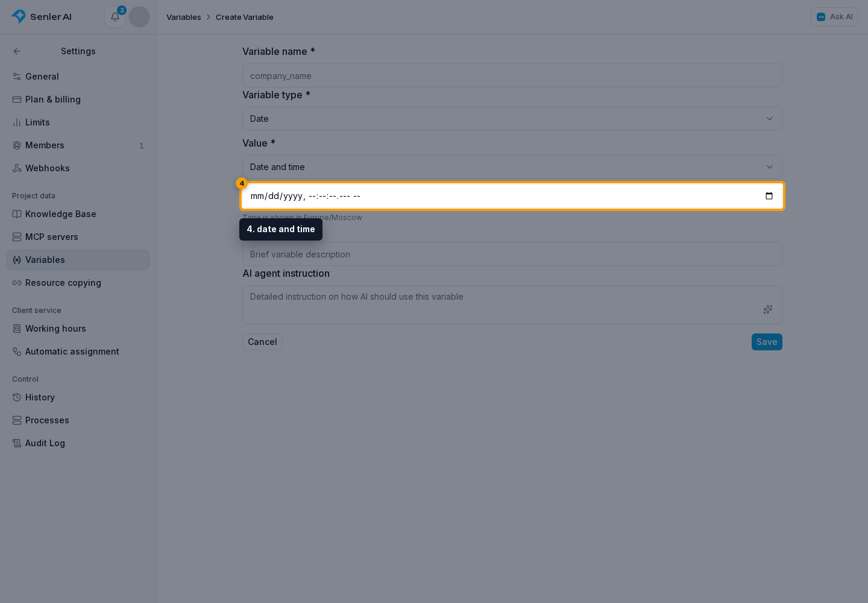Click the Webhooks icon

coord(17,168)
